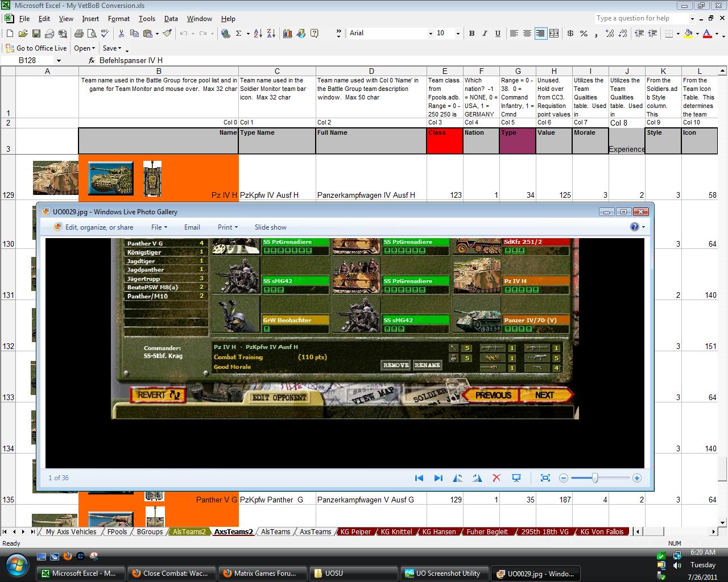Apply the red font color
The image size is (728, 582).
pos(707,34)
